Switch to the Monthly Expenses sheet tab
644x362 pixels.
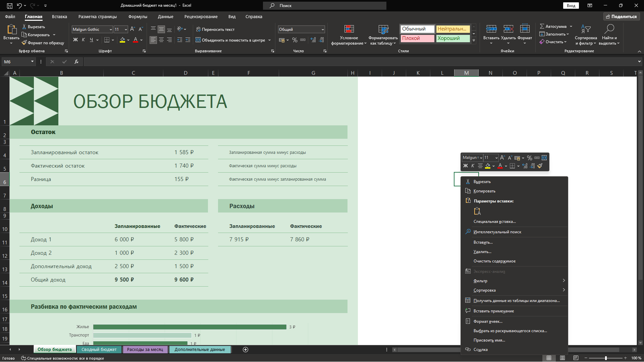click(145, 350)
